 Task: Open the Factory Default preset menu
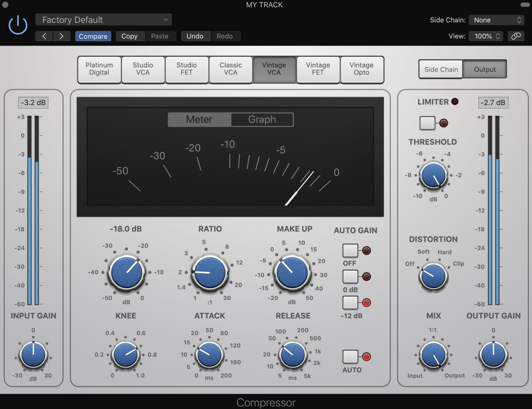(103, 20)
